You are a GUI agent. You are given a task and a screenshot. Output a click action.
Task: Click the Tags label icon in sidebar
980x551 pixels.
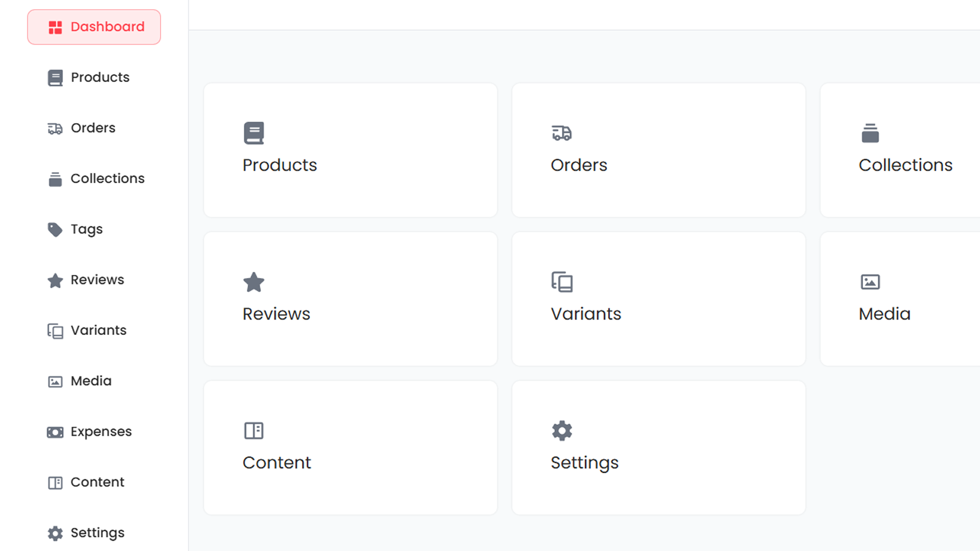pyautogui.click(x=55, y=229)
